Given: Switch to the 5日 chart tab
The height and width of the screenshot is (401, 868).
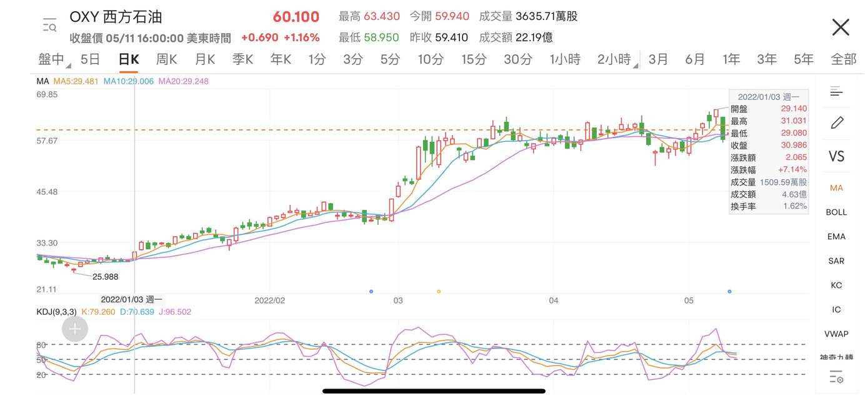Looking at the screenshot, I should pyautogui.click(x=91, y=59).
